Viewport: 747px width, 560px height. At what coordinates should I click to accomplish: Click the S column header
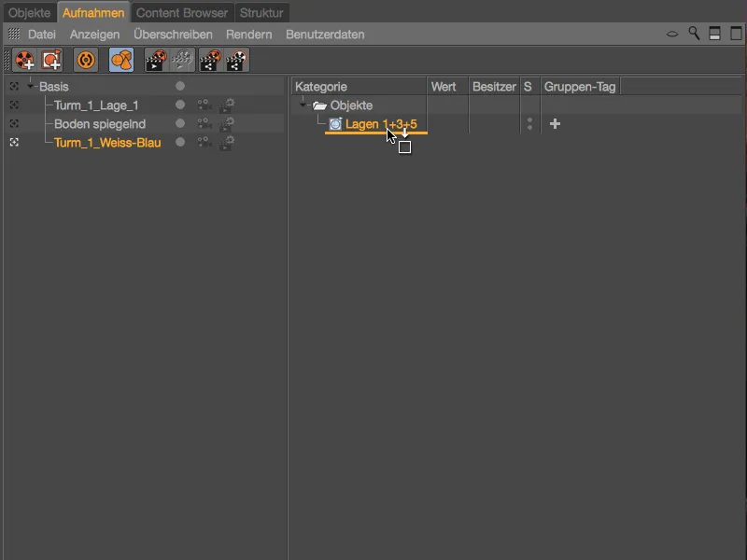pyautogui.click(x=529, y=87)
